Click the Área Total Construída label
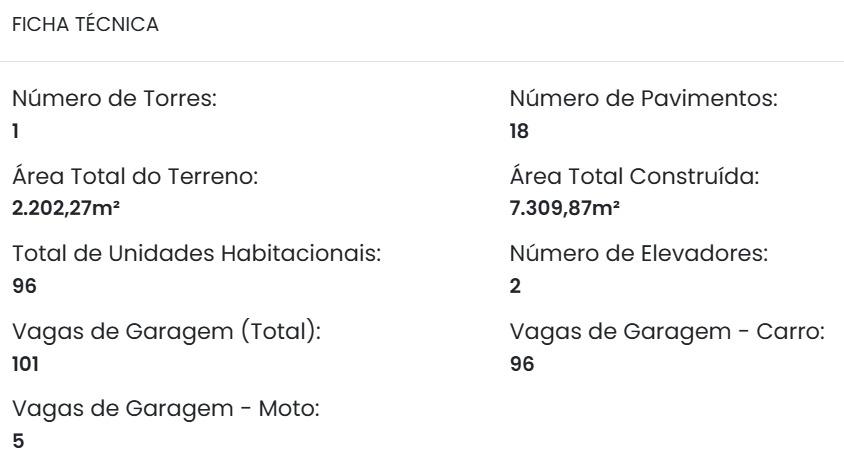 pos(635,178)
